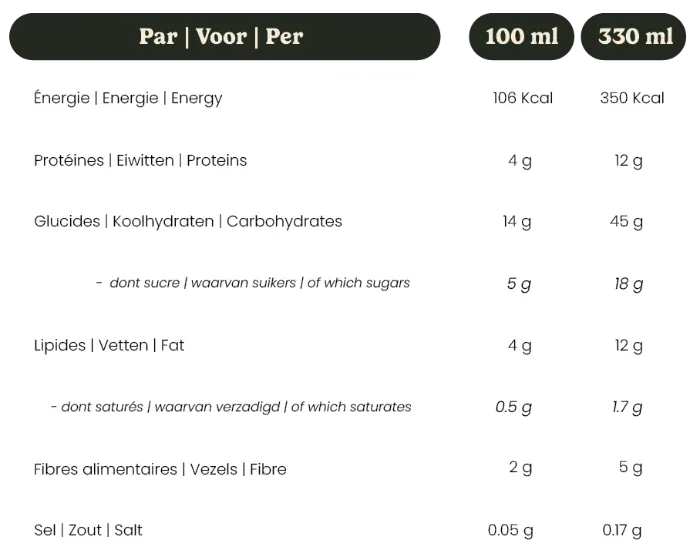Screen dimensions: 690x560
Task: Click the 106 Kcal energy value
Action: 522,98
